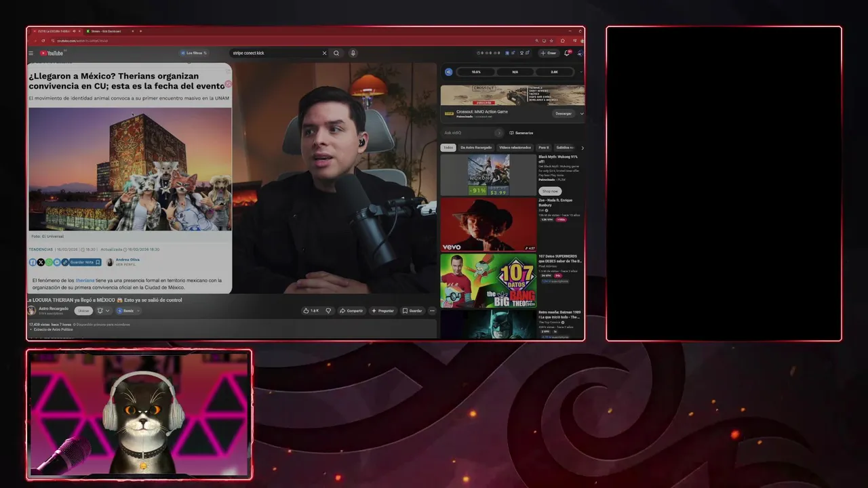
Task: Click the cat avatar webcam overlay
Action: [x=139, y=414]
